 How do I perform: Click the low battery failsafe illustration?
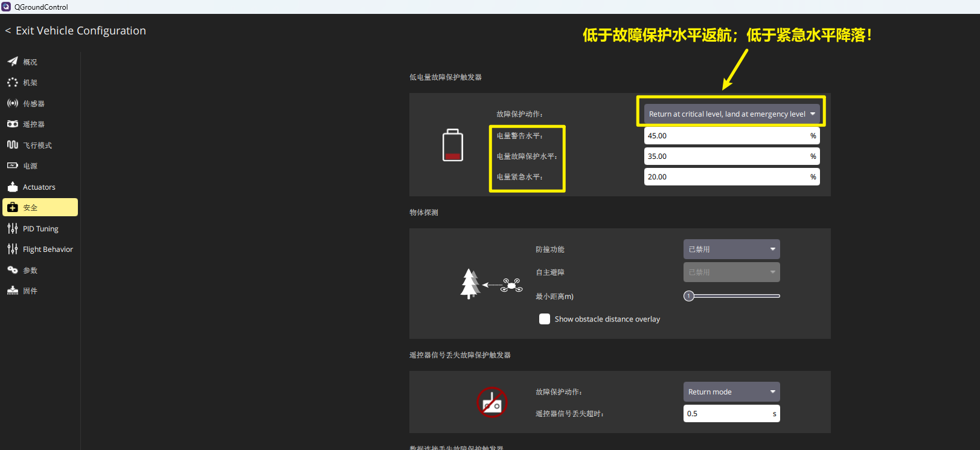(x=453, y=145)
